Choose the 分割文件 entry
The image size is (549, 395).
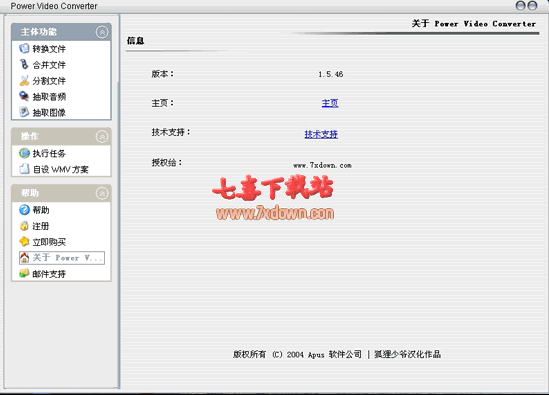click(x=49, y=81)
